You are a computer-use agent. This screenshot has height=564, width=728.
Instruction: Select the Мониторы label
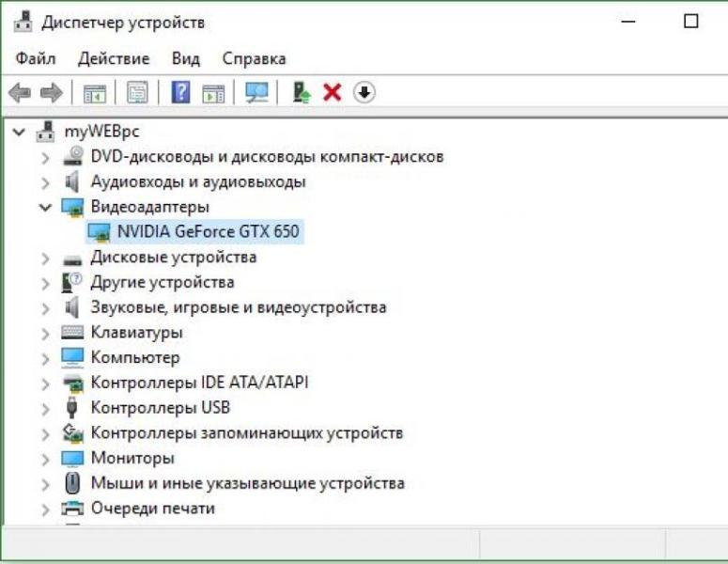[132, 458]
